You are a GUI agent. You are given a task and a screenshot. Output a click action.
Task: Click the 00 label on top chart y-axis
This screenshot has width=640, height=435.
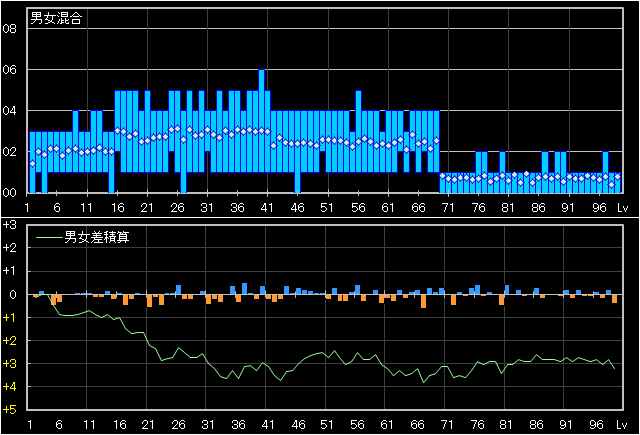click(9, 193)
